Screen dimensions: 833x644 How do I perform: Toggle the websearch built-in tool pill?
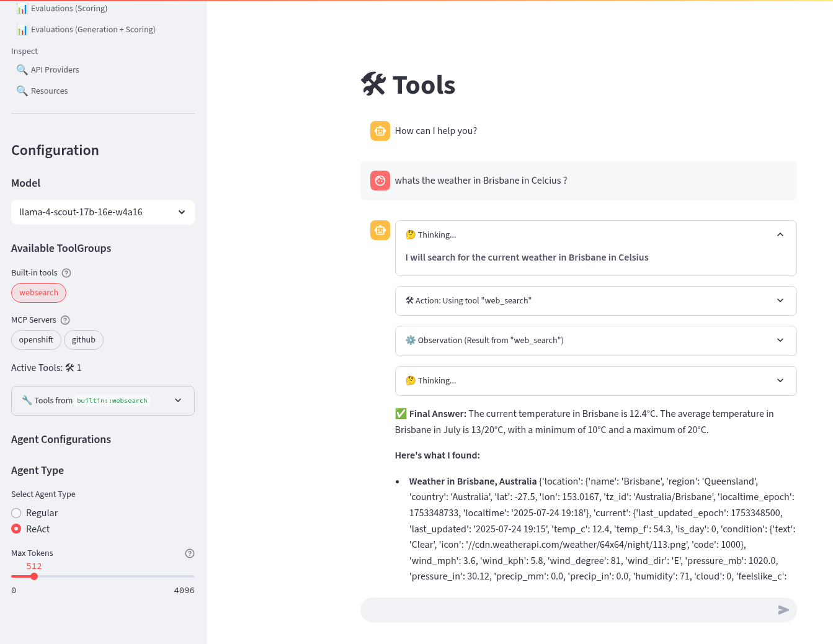click(38, 293)
